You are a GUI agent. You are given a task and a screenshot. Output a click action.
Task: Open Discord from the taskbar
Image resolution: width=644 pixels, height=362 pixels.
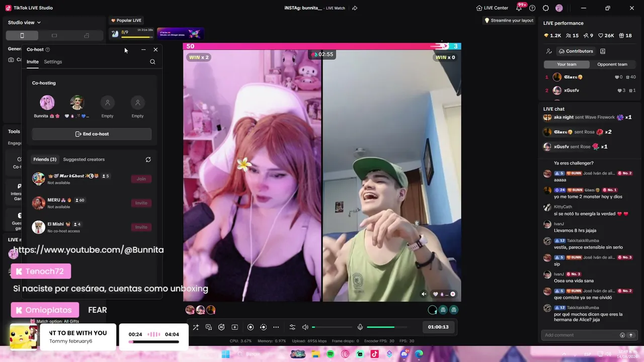404,354
